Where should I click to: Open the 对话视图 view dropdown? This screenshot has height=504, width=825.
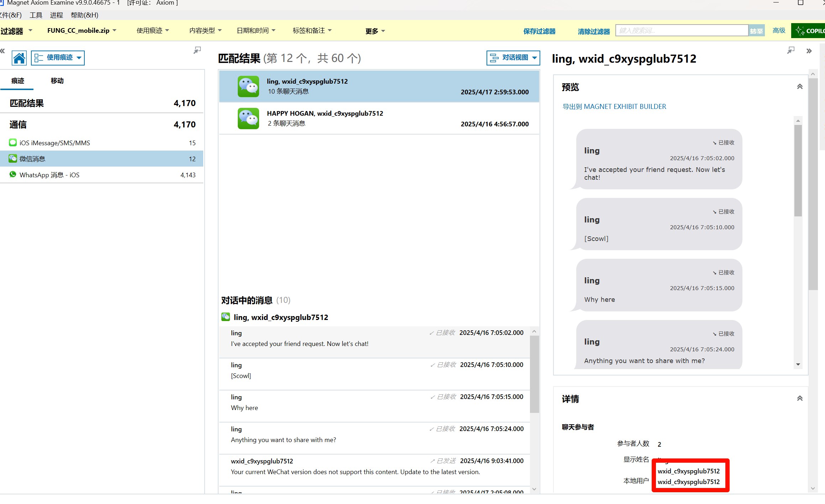tap(513, 58)
